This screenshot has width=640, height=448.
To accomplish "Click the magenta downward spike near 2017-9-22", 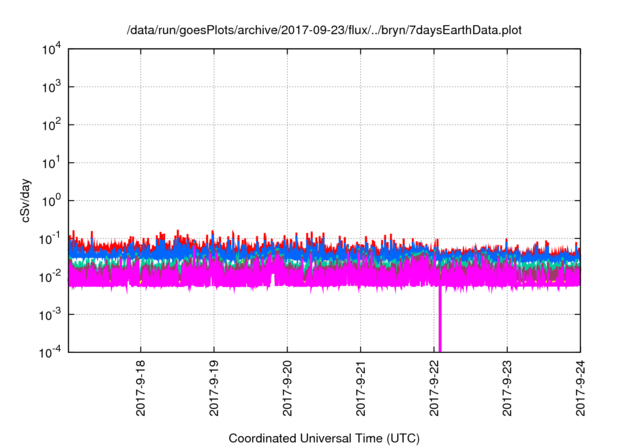I will coord(440,325).
